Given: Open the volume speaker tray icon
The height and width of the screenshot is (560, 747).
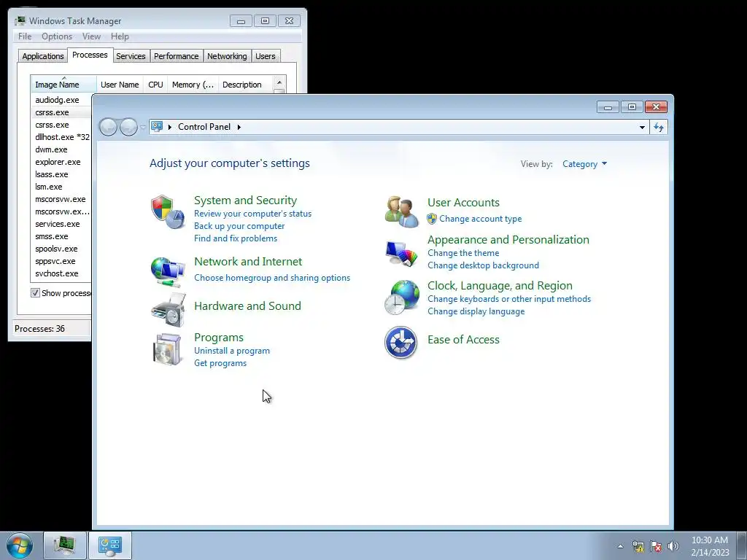Looking at the screenshot, I should click(x=673, y=546).
